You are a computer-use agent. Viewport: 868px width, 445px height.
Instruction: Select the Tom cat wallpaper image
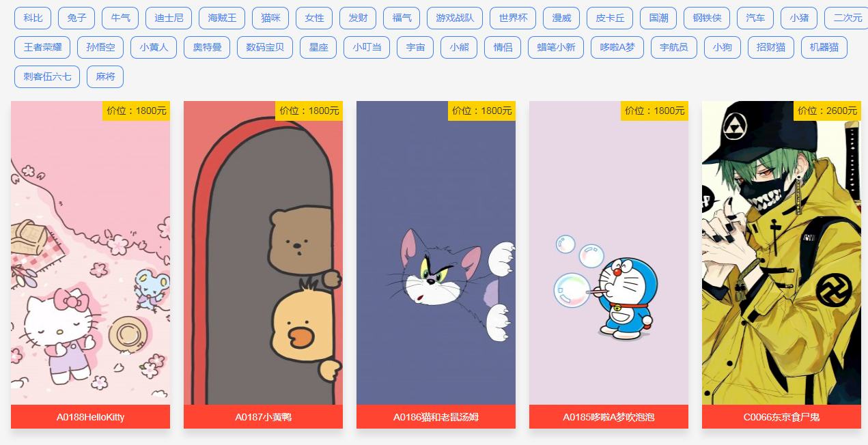click(436, 253)
